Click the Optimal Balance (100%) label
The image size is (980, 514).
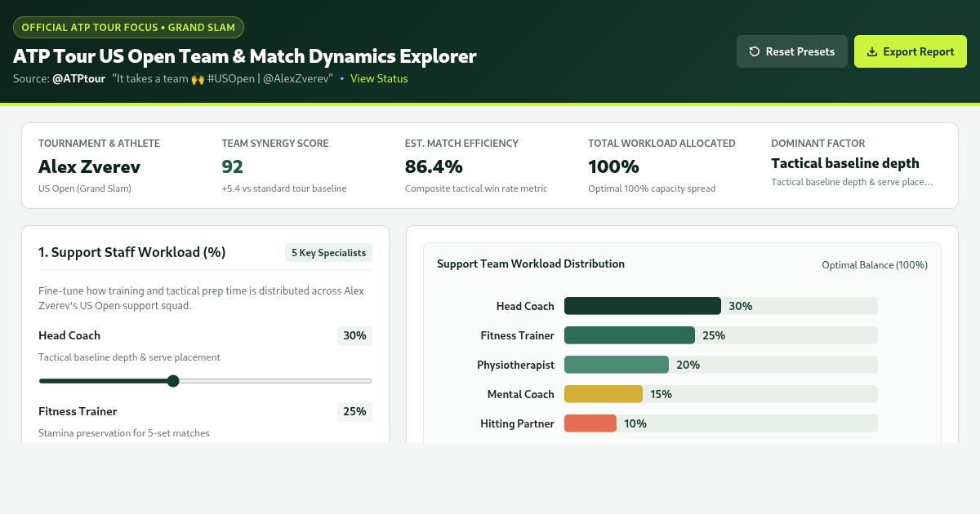(x=875, y=265)
